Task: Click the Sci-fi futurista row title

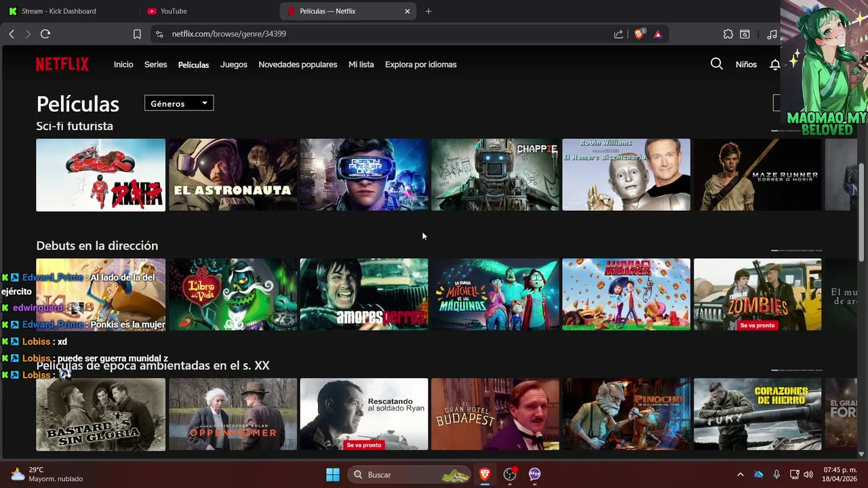Action: point(75,126)
